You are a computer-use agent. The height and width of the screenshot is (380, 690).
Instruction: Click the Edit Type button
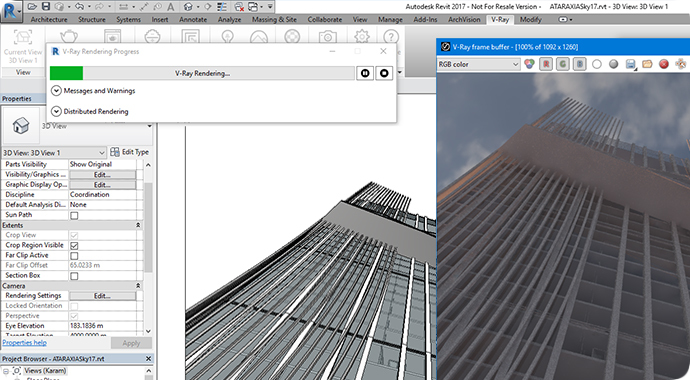click(x=129, y=152)
